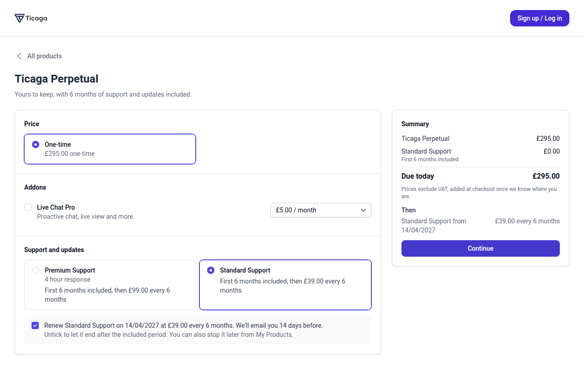
Task: Click the Standard Support from 14/04/2027 text
Action: click(434, 226)
